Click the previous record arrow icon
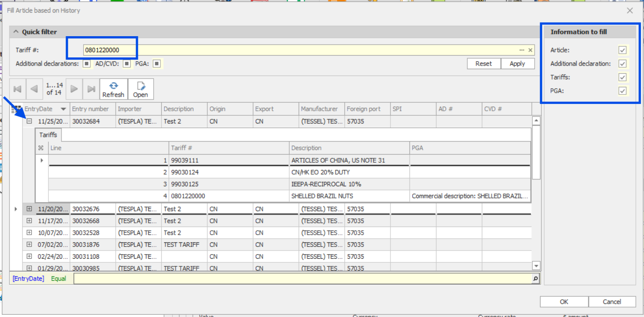The image size is (644, 317). pyautogui.click(x=34, y=89)
